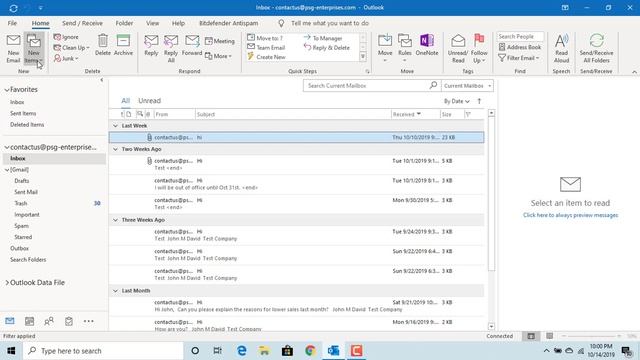
Task: Collapse the Last Month group
Action: 116,291
